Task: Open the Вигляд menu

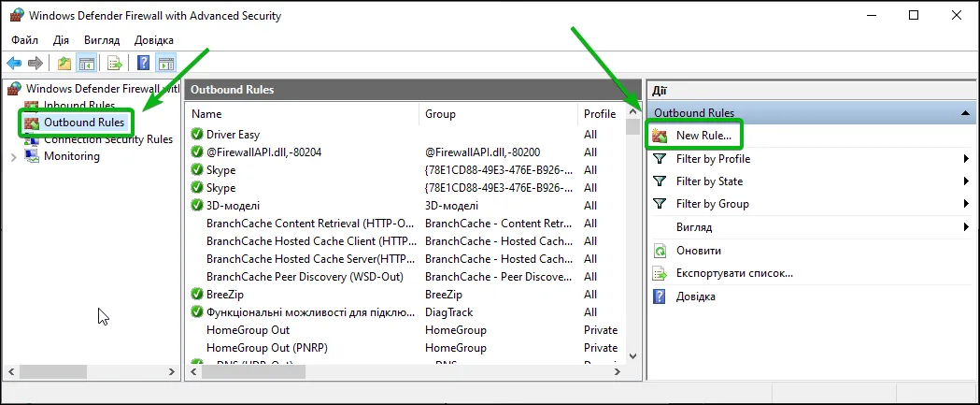Action: (102, 40)
